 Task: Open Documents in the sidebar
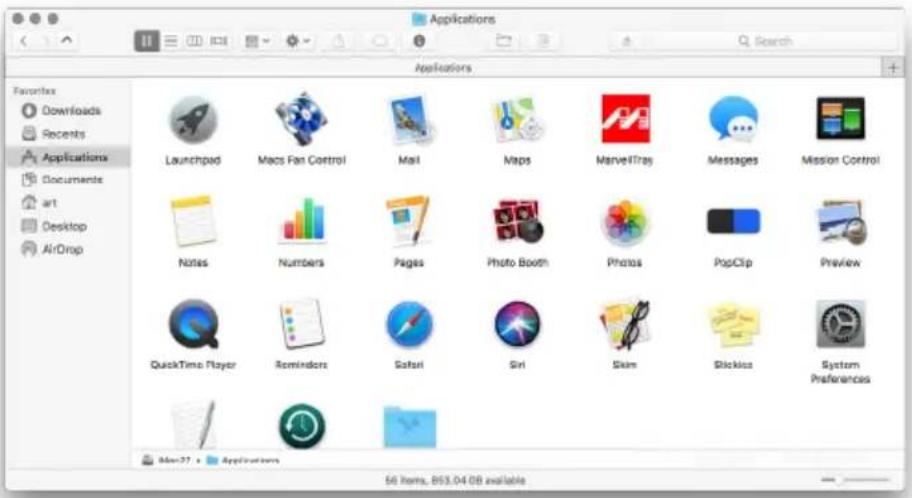(62, 180)
